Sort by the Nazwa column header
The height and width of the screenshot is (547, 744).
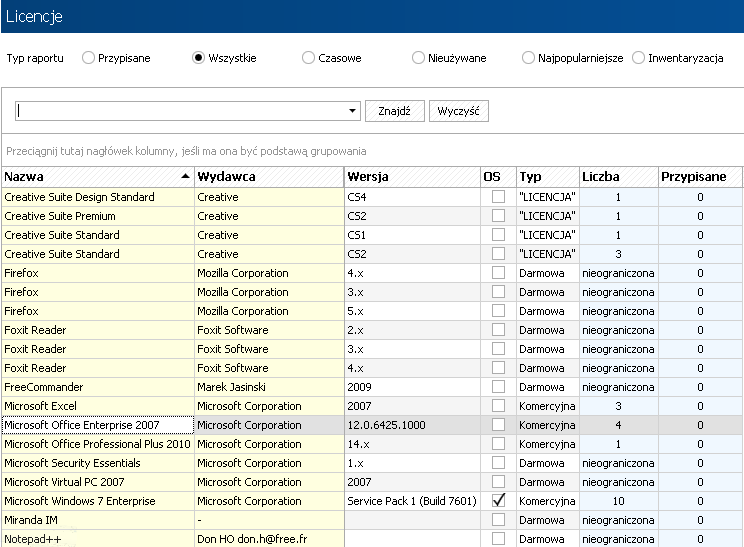98,176
